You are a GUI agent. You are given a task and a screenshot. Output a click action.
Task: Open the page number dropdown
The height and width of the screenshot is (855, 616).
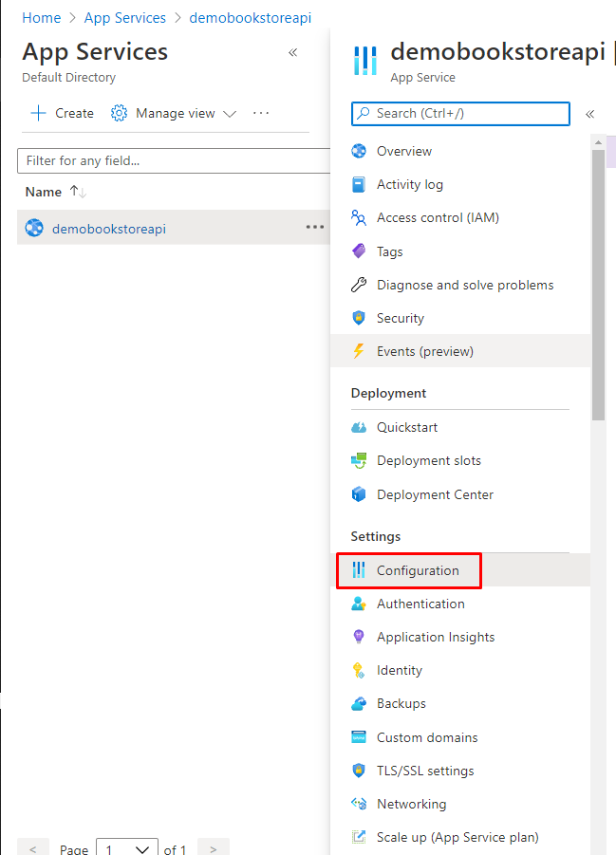point(127,849)
